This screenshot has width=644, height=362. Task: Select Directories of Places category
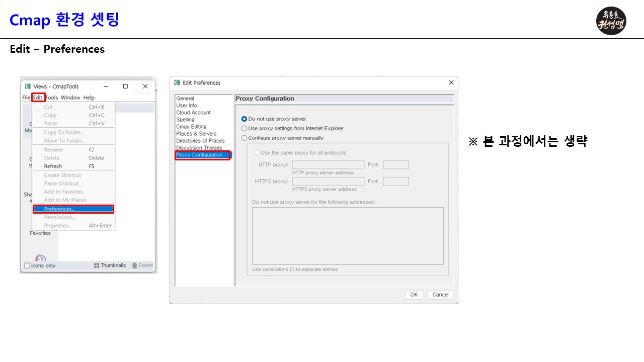click(200, 141)
